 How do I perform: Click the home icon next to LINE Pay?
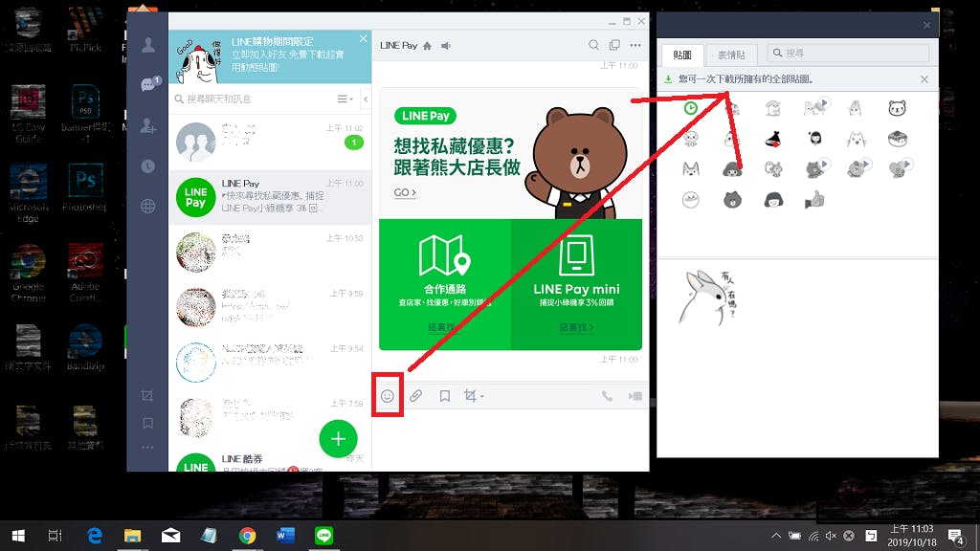427,46
